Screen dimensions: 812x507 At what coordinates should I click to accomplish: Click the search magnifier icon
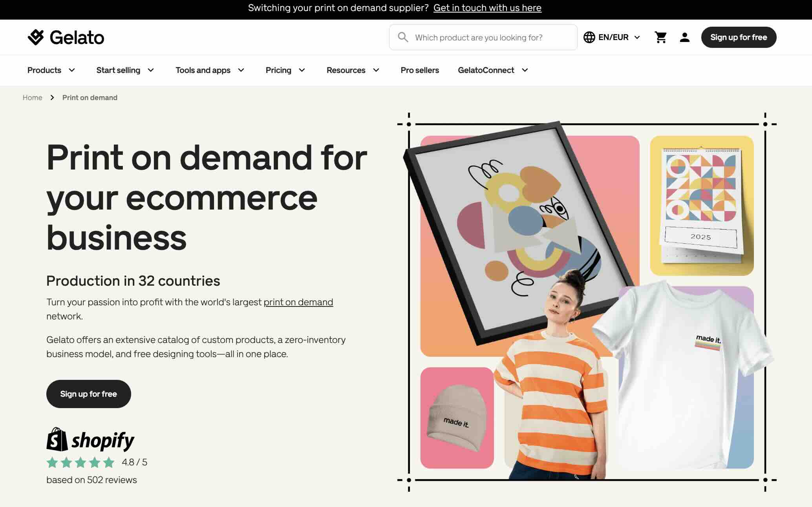403,37
